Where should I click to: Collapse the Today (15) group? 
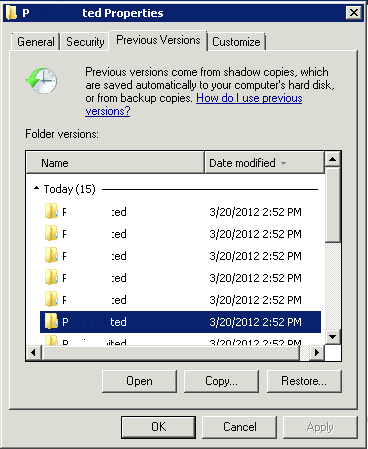36,188
